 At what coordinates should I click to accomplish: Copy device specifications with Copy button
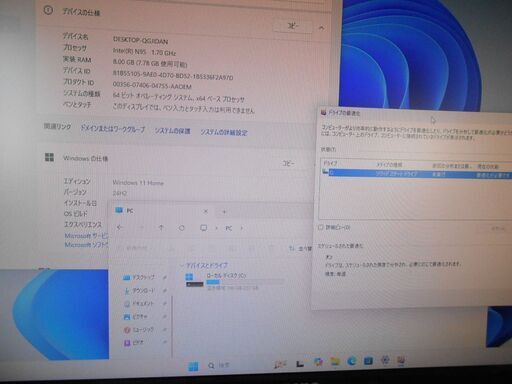coord(293,26)
